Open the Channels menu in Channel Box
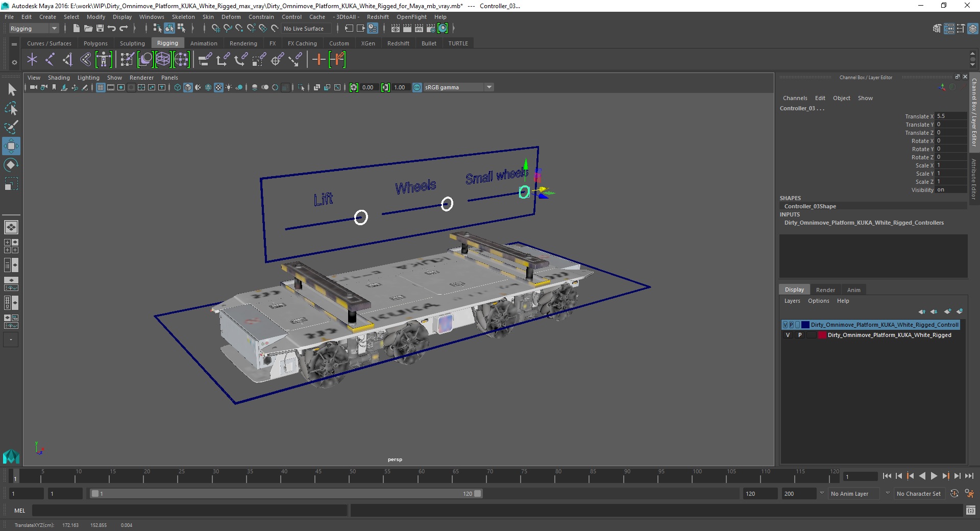The height and width of the screenshot is (531, 980). [x=795, y=98]
